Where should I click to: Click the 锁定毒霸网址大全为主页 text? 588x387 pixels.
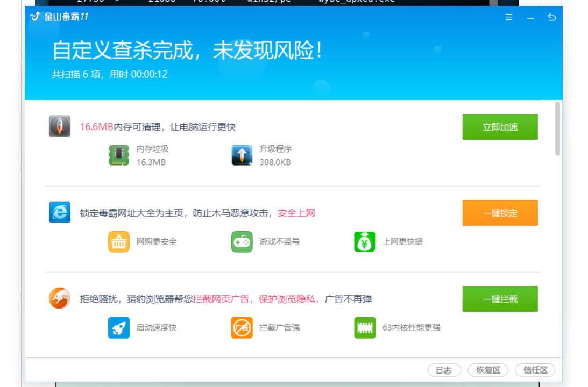coord(132,213)
